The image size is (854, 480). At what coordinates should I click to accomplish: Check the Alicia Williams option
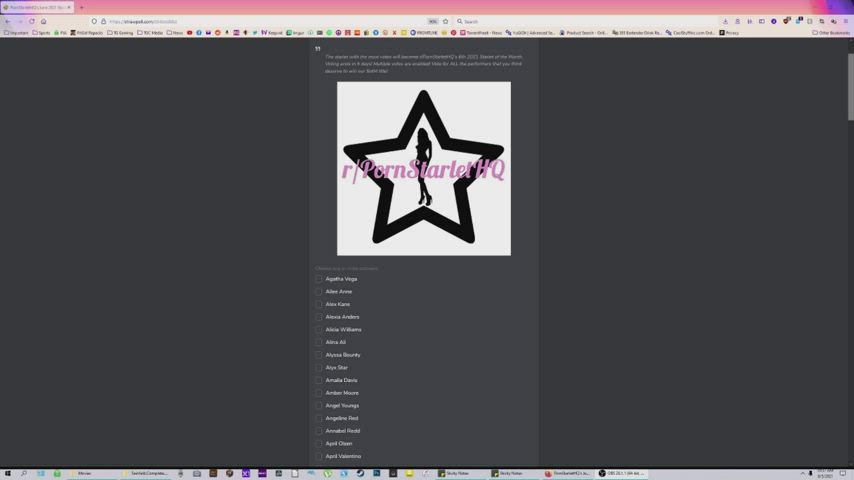[319, 330]
